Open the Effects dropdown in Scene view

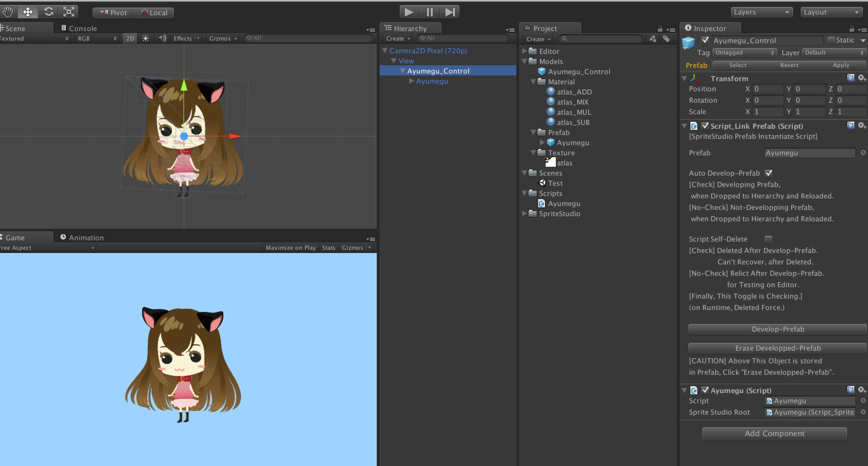click(x=187, y=38)
